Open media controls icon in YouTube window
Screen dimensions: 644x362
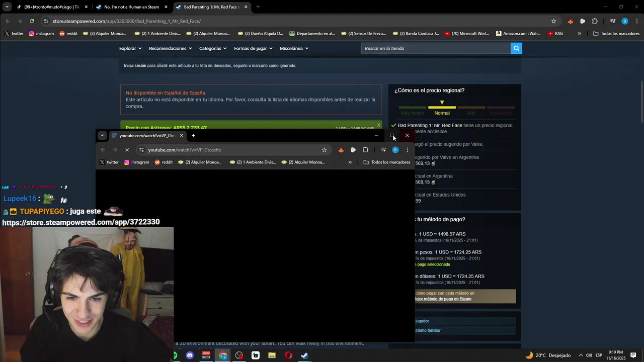click(x=383, y=150)
